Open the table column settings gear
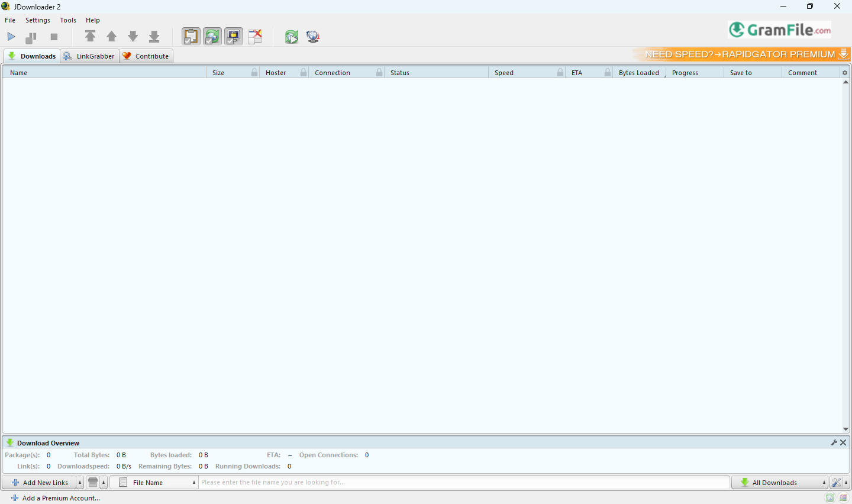Viewport: 852px width, 504px height. pyautogui.click(x=845, y=73)
